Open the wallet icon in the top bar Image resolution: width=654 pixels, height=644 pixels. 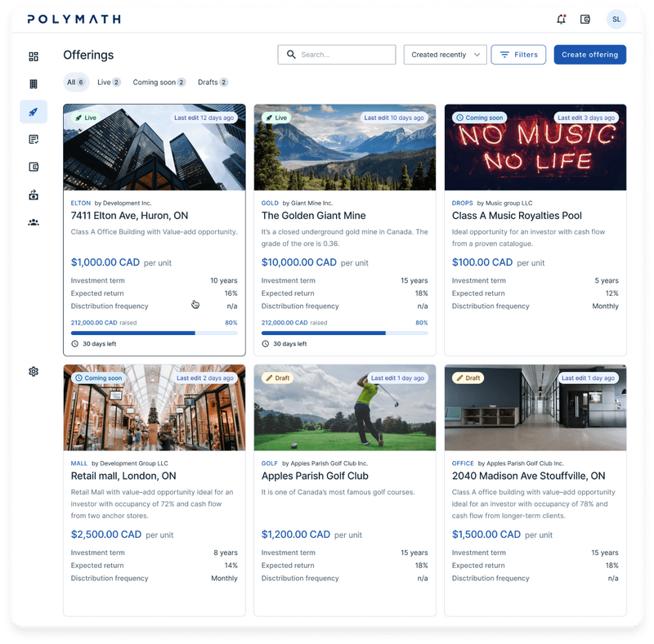click(x=585, y=18)
